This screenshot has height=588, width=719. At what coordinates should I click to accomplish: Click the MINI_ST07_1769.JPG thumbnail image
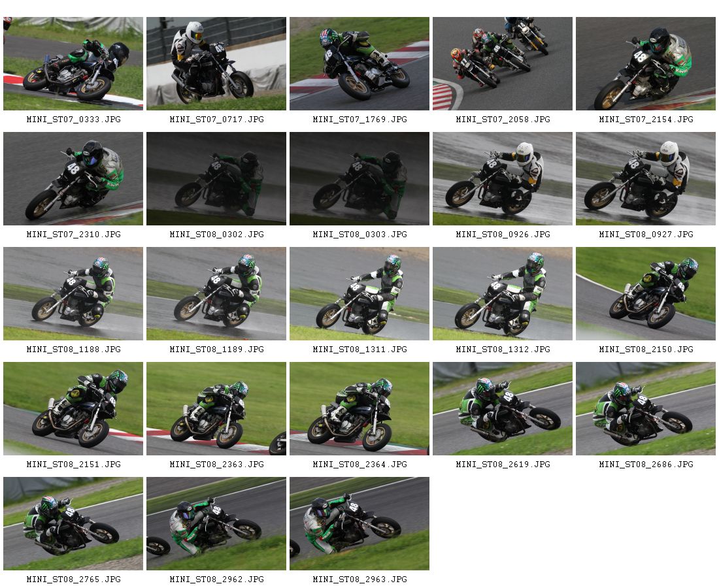coord(359,64)
